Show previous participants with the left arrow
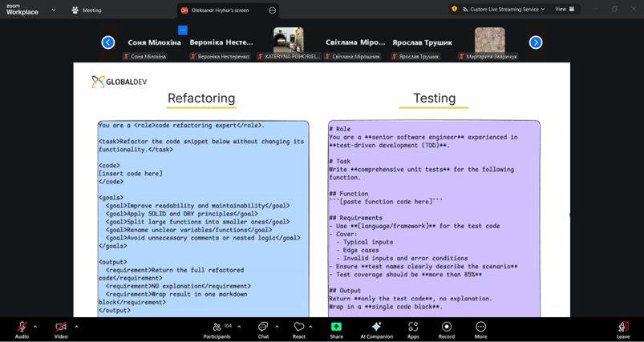Image resolution: width=644 pixels, height=342 pixels. [108, 42]
